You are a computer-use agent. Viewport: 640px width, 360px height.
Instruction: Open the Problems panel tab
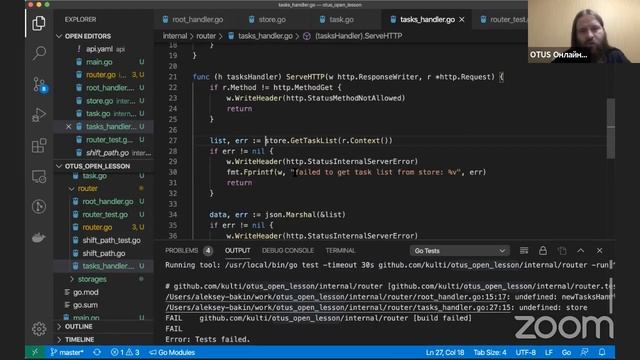(182, 251)
